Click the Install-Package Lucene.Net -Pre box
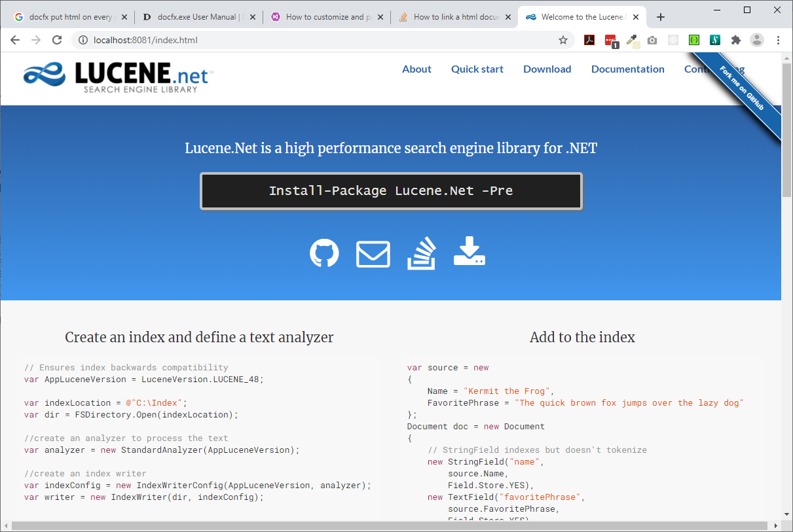This screenshot has height=532, width=793. [391, 191]
